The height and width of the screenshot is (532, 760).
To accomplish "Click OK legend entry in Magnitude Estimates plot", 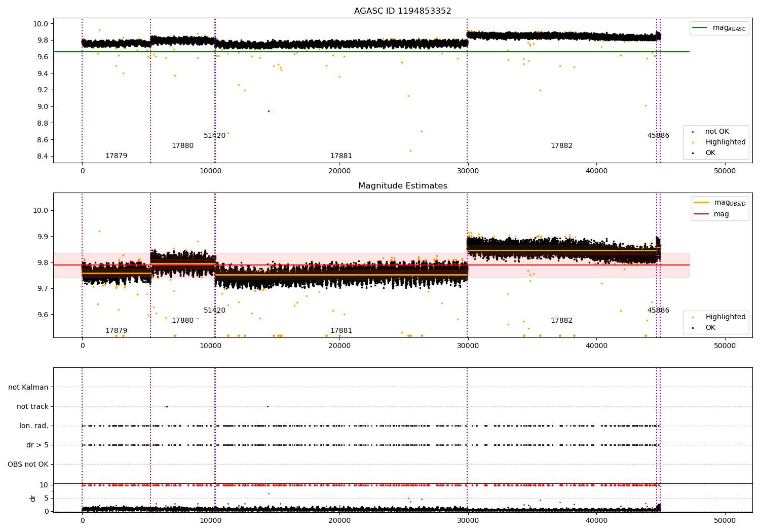I will pos(710,328).
